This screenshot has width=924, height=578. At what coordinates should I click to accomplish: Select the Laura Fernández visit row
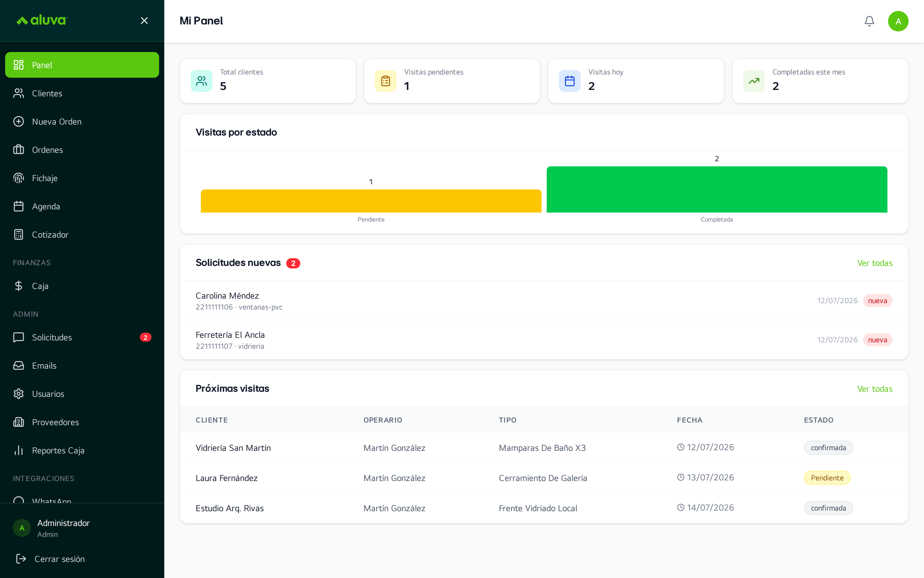pyautogui.click(x=544, y=478)
